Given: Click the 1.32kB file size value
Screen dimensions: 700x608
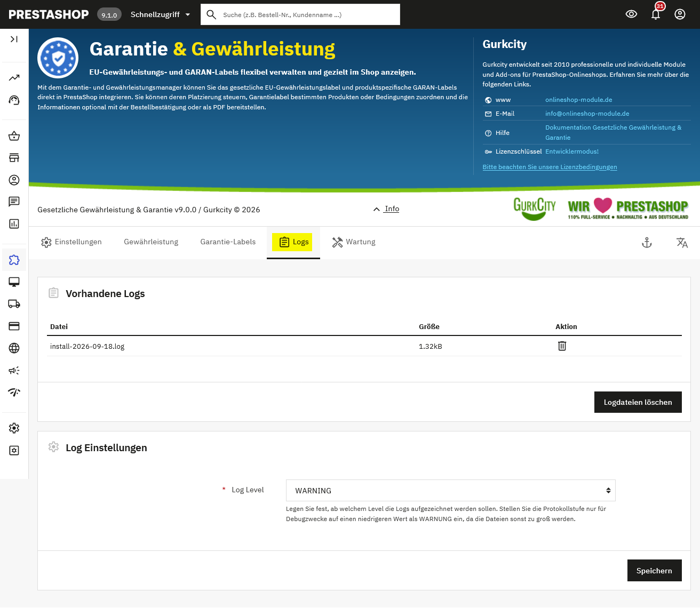Looking at the screenshot, I should 430,347.
